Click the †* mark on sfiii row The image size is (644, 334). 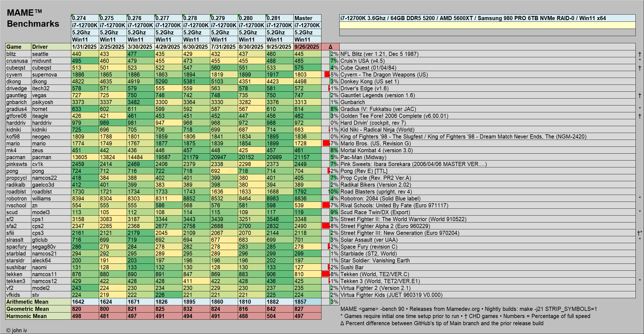pyautogui.click(x=640, y=233)
